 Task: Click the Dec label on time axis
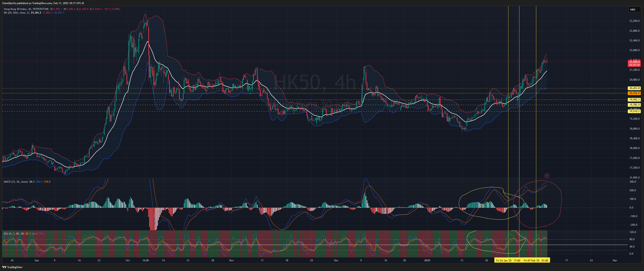point(336,260)
